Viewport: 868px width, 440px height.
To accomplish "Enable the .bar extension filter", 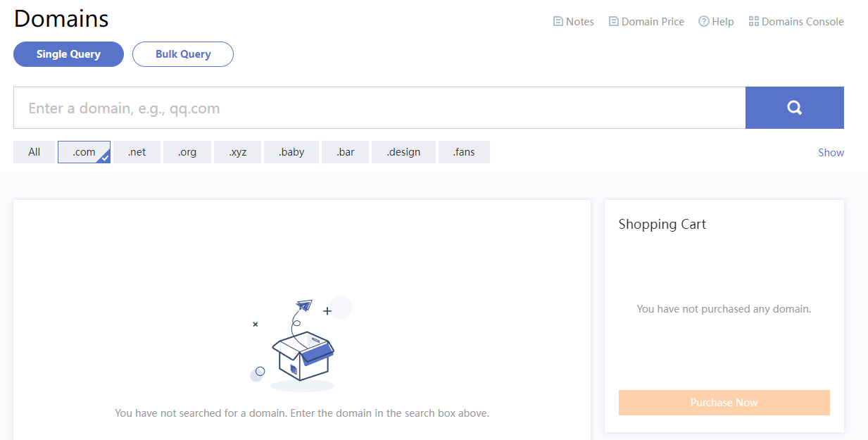I will pyautogui.click(x=345, y=152).
